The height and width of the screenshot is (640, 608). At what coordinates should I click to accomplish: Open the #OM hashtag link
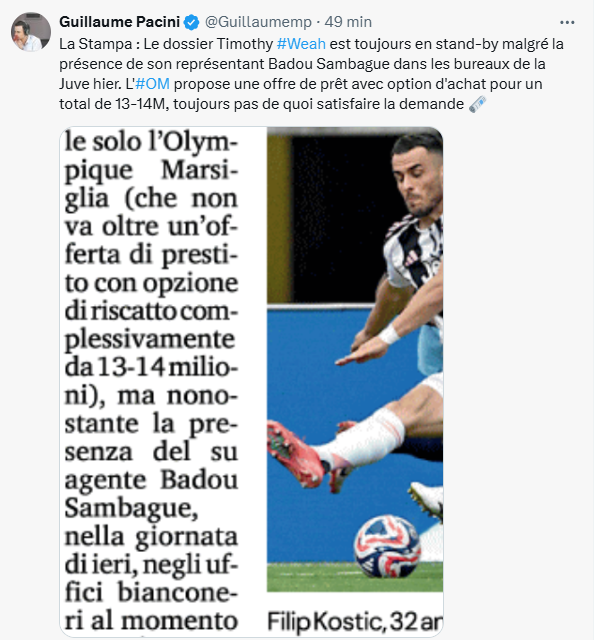click(152, 84)
